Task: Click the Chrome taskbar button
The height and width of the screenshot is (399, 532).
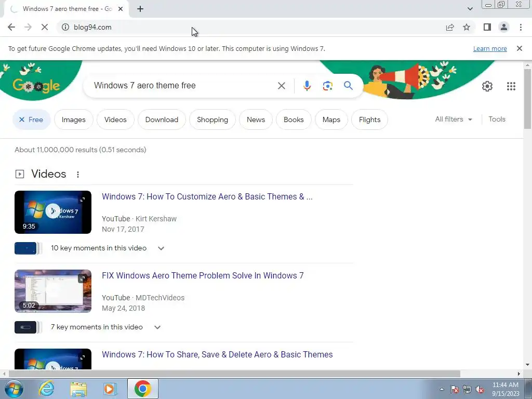Action: point(143,389)
